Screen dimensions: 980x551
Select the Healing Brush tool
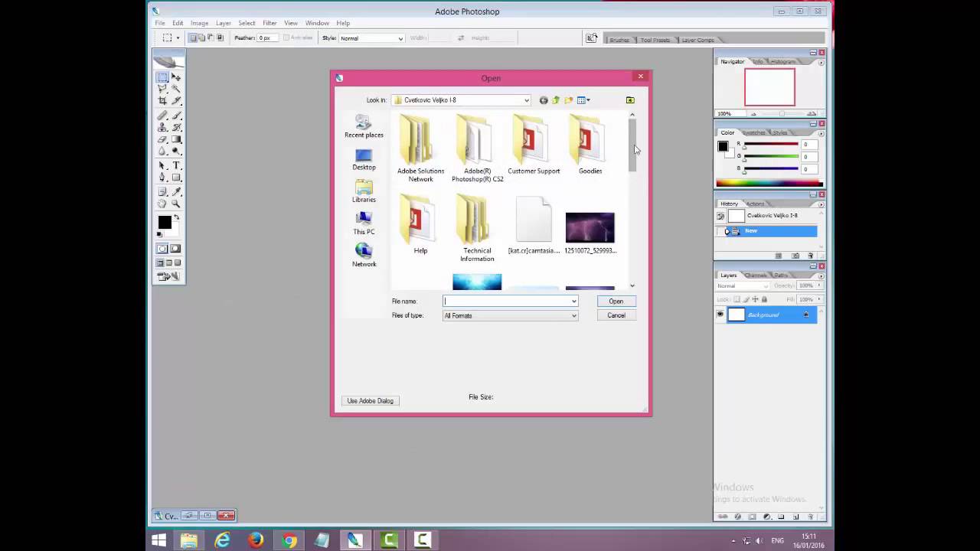(162, 116)
